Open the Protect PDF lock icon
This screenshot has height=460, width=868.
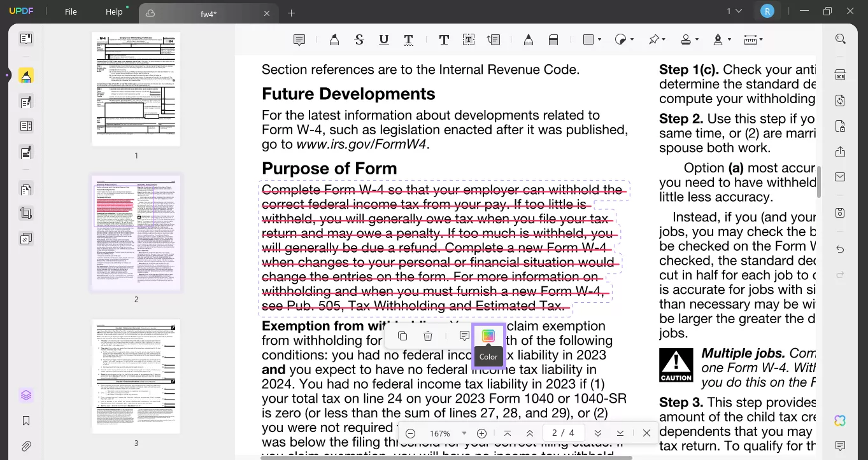pyautogui.click(x=841, y=126)
